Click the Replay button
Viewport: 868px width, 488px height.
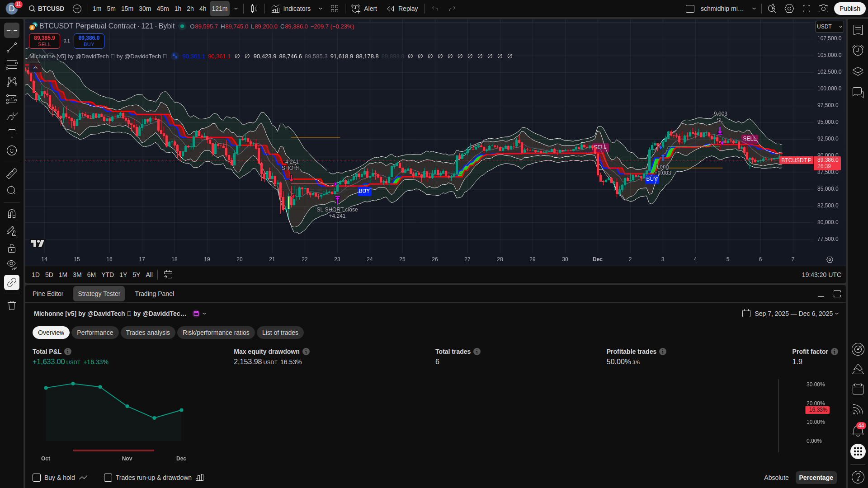(x=402, y=9)
